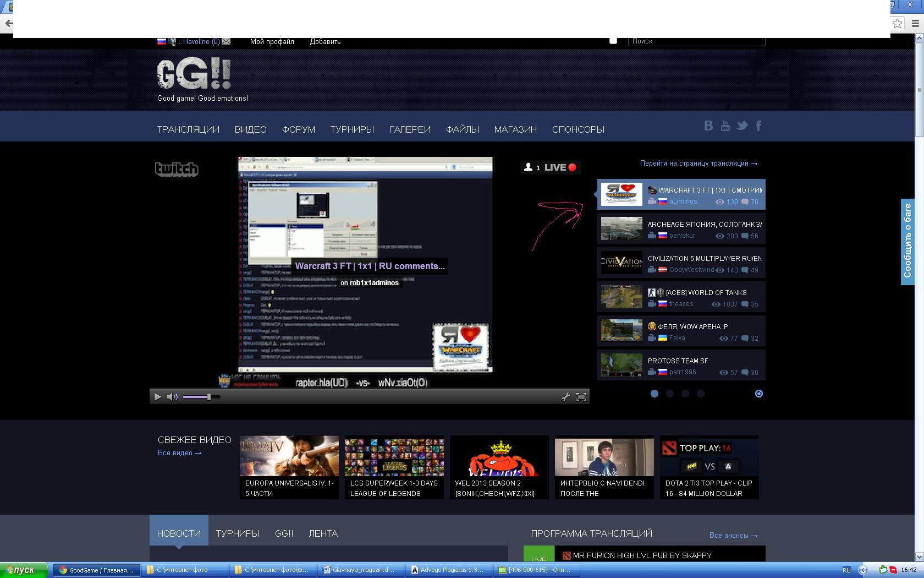Image resolution: width=924 pixels, height=578 pixels.
Task: Open the Все анонсы link
Action: tap(733, 535)
